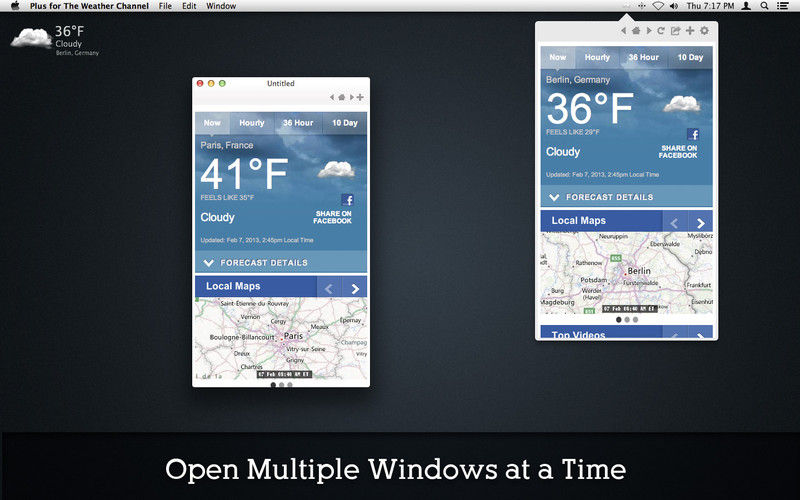
Task: Expand Forecast Details chevron in the Berlin popover
Action: coord(554,197)
